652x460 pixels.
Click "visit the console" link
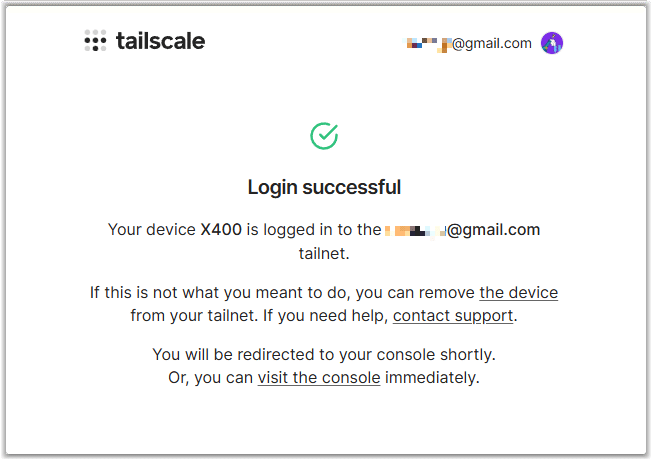coord(319,378)
